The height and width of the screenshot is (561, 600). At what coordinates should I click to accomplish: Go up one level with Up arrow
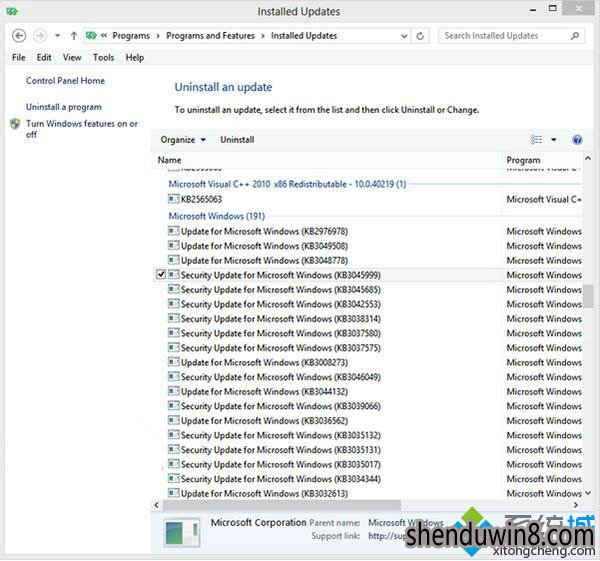tap(74, 36)
